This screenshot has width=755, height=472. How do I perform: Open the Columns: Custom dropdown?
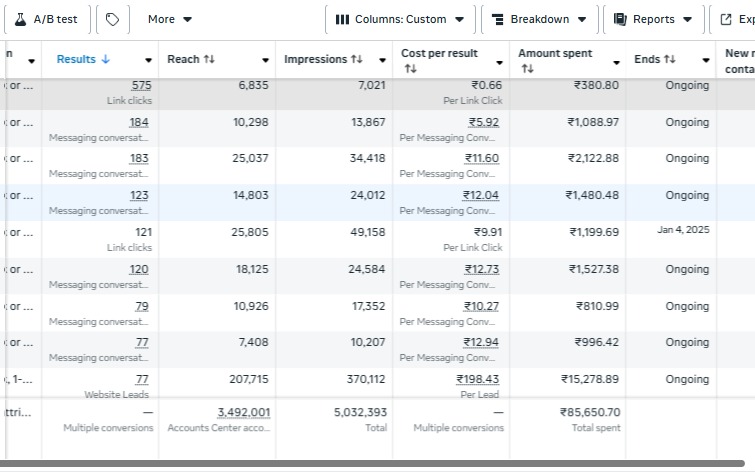tap(400, 19)
